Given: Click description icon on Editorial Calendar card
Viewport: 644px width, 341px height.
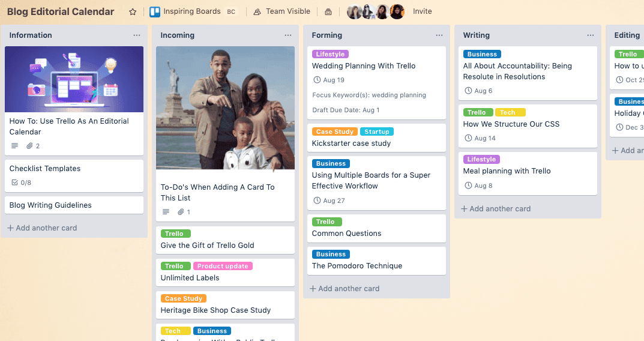Looking at the screenshot, I should point(15,146).
